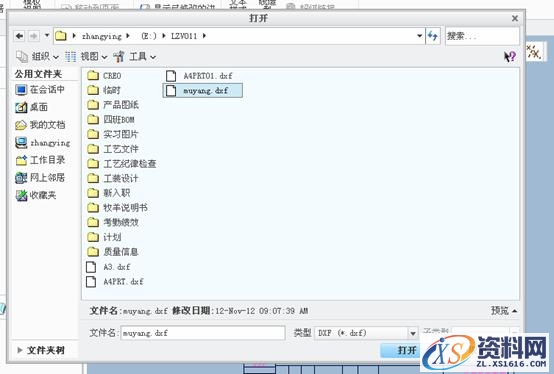This screenshot has height=374, width=554.
Task: Select zhangying in the path bar
Action: pos(101,36)
